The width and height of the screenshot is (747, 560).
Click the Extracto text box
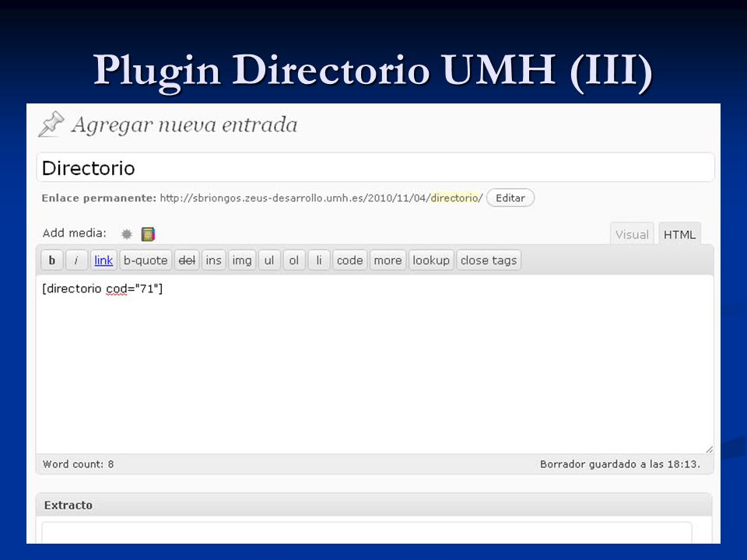click(x=366, y=533)
